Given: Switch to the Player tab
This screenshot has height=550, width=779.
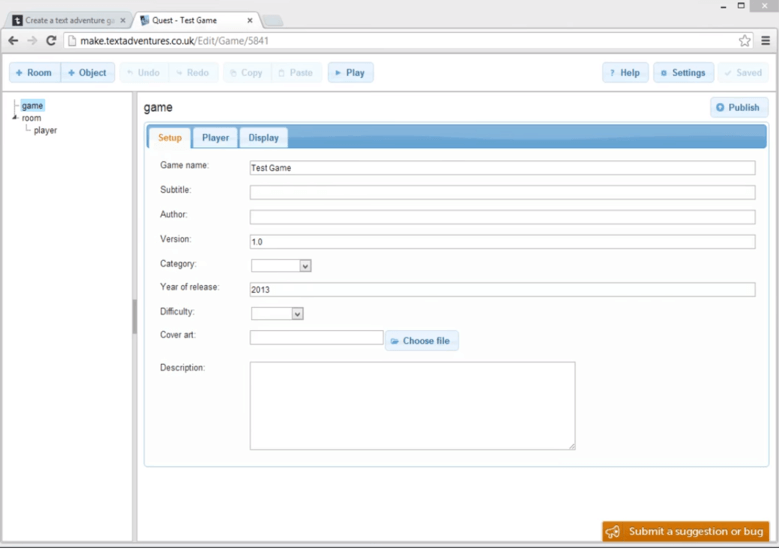Looking at the screenshot, I should tap(215, 138).
